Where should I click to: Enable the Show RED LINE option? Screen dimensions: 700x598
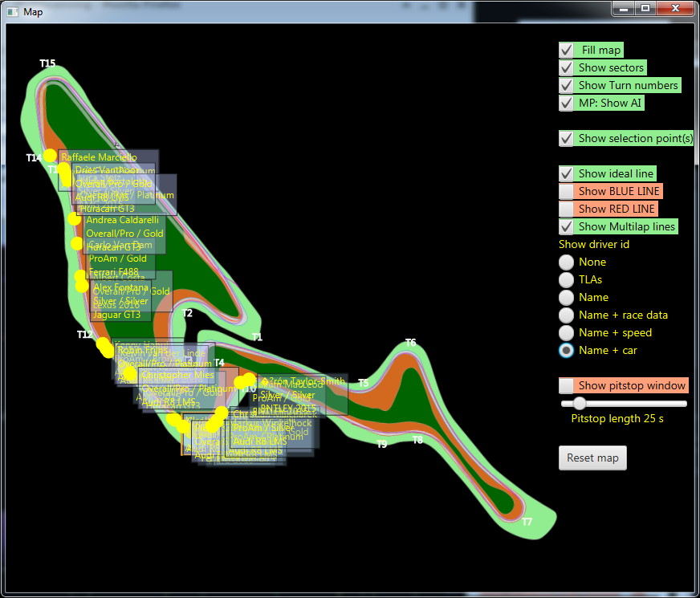pos(566,209)
